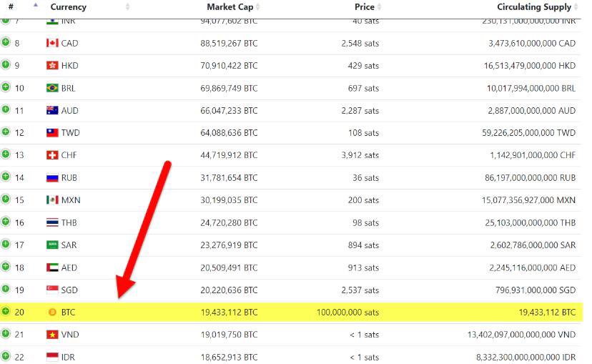Click the orange Bitcoin logo icon
This screenshot has height=364, width=592.
pos(52,312)
